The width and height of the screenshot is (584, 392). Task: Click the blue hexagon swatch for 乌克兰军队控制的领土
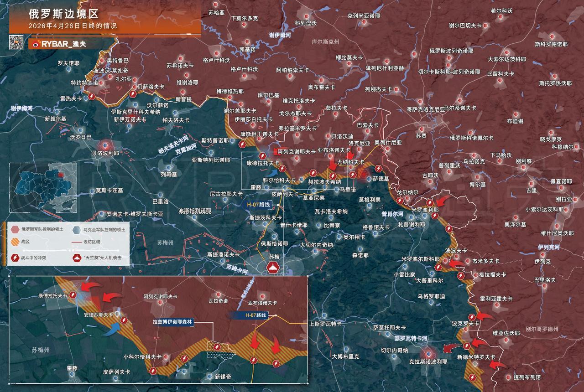[76, 230]
